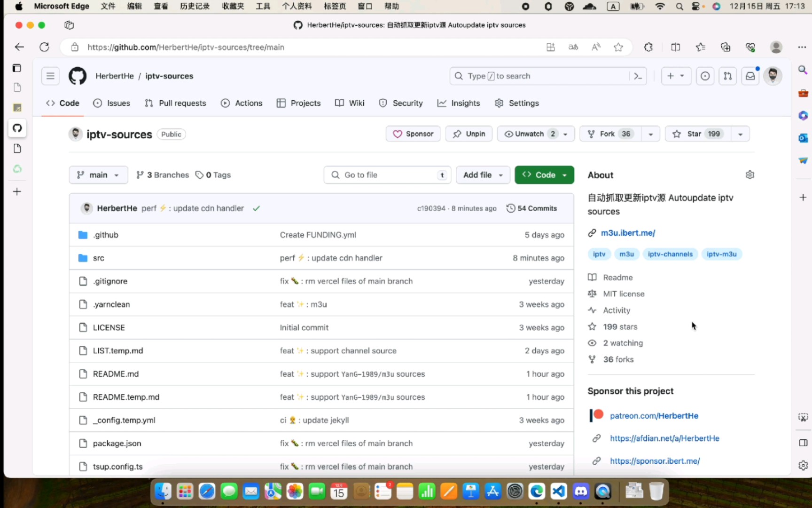The height and width of the screenshot is (508, 812).
Task: Open the Issues shortcut icon in header
Action: (x=705, y=76)
